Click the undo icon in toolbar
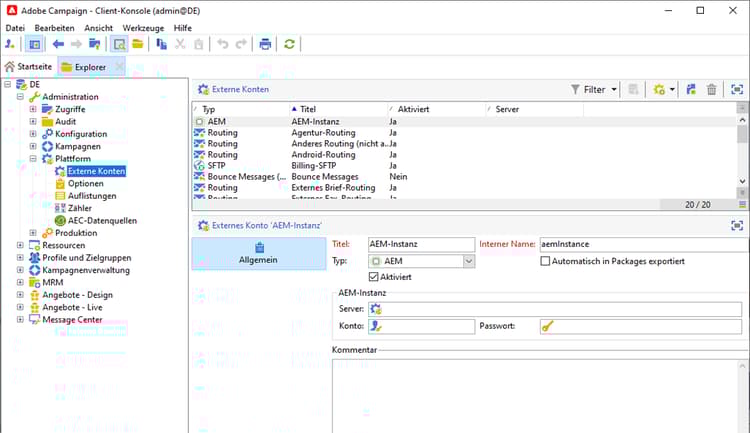This screenshot has height=433, width=750. click(223, 44)
